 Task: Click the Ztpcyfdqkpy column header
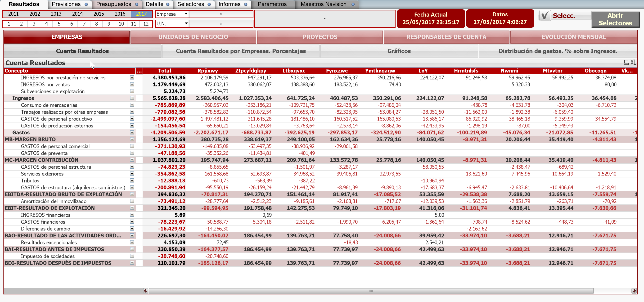point(251,71)
